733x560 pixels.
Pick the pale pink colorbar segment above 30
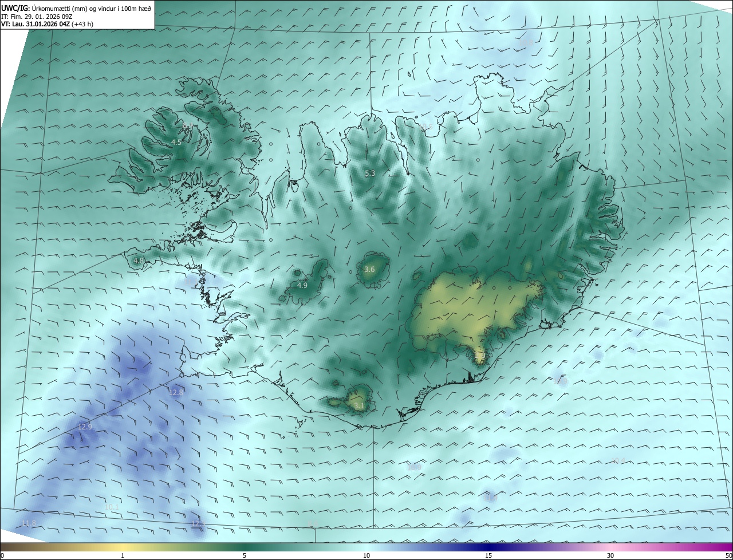point(610,547)
